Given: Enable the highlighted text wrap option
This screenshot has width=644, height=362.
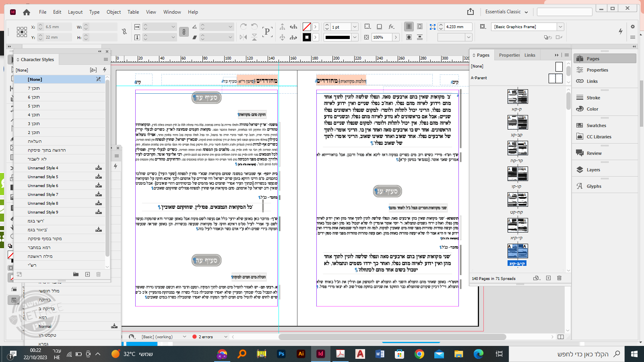Looking at the screenshot, I should pos(409,27).
